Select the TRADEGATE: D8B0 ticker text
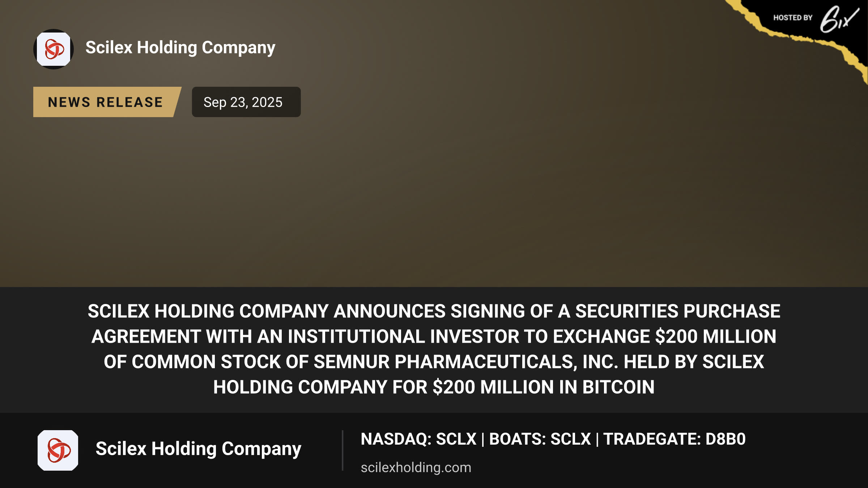This screenshot has height=488, width=868. pyautogui.click(x=675, y=439)
